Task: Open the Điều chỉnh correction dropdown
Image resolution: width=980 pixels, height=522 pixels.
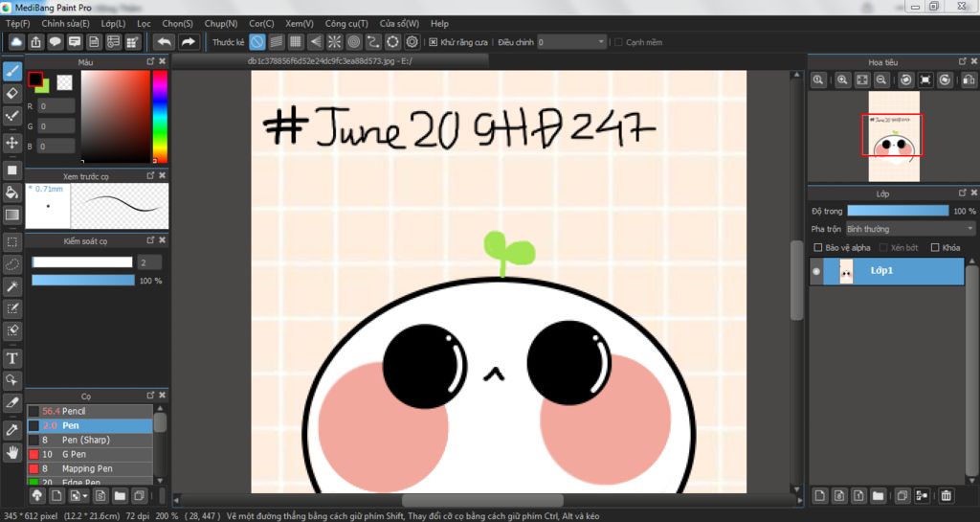Action: [571, 42]
